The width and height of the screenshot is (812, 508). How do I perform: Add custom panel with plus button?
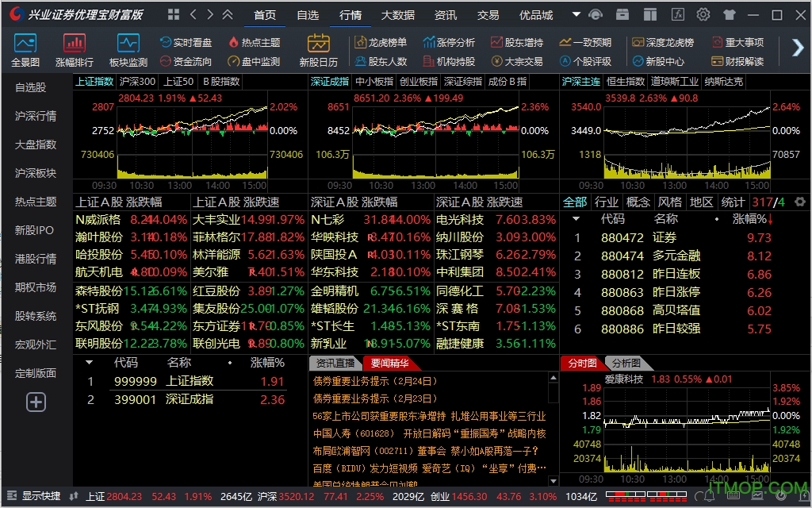click(36, 402)
